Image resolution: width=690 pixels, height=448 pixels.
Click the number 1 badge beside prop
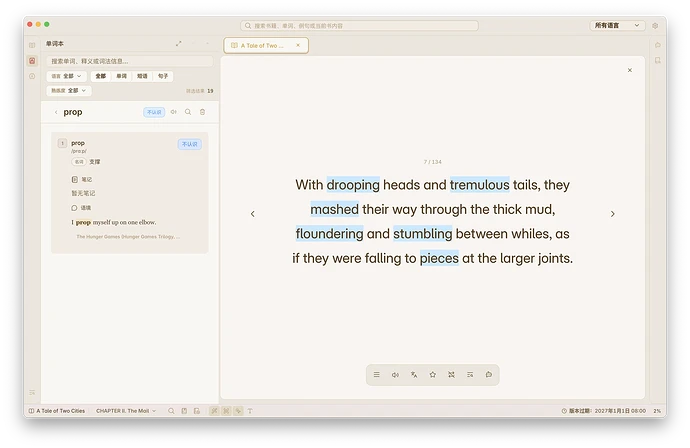[x=62, y=143]
